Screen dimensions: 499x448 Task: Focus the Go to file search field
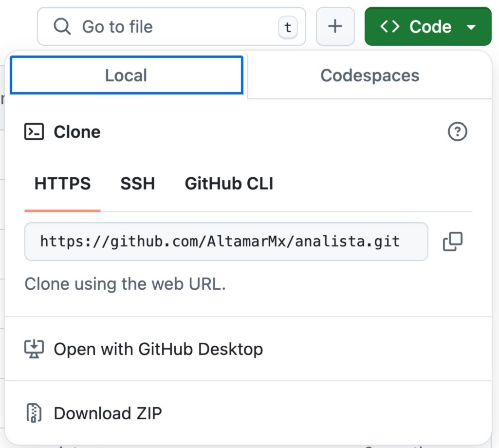(x=170, y=26)
